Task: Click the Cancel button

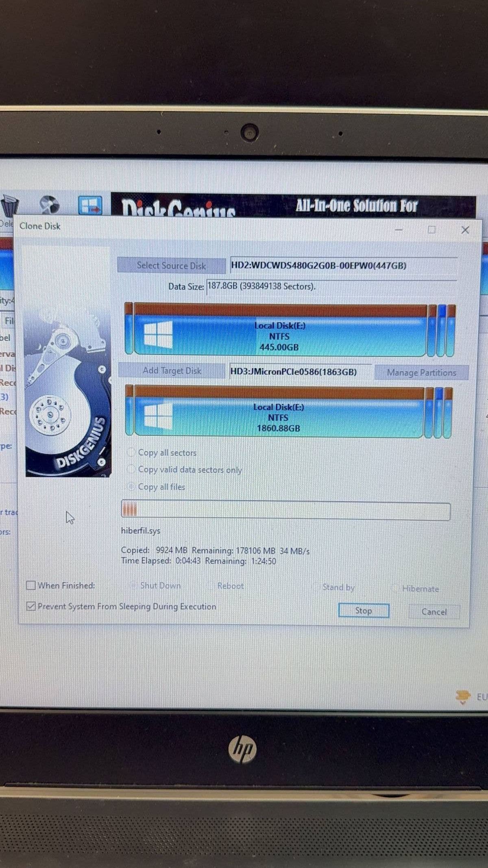Action: coord(434,612)
